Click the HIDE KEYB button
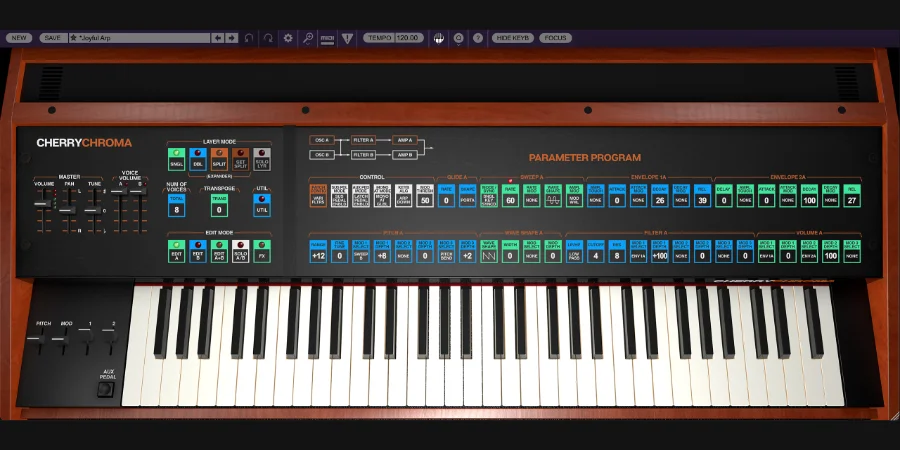900x450 pixels. (x=513, y=38)
